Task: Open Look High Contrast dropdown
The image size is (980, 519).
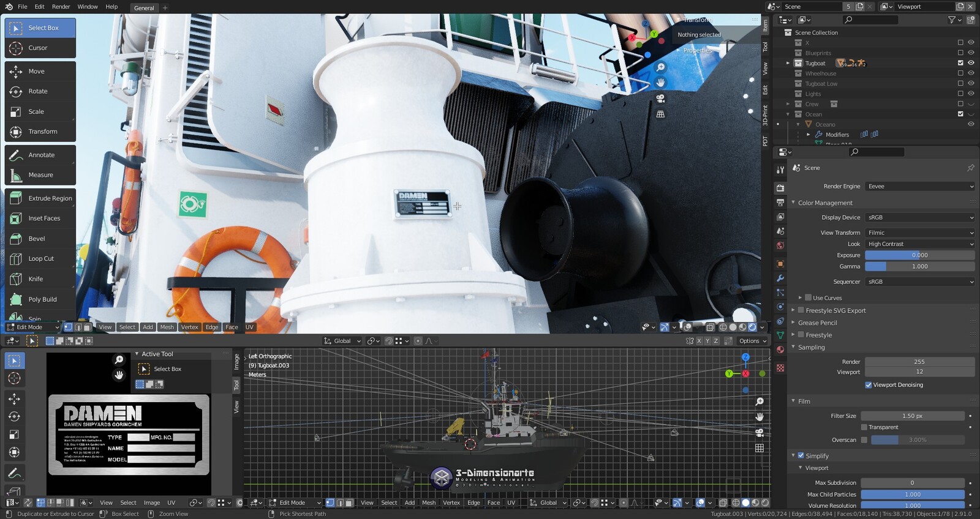Action: 919,244
